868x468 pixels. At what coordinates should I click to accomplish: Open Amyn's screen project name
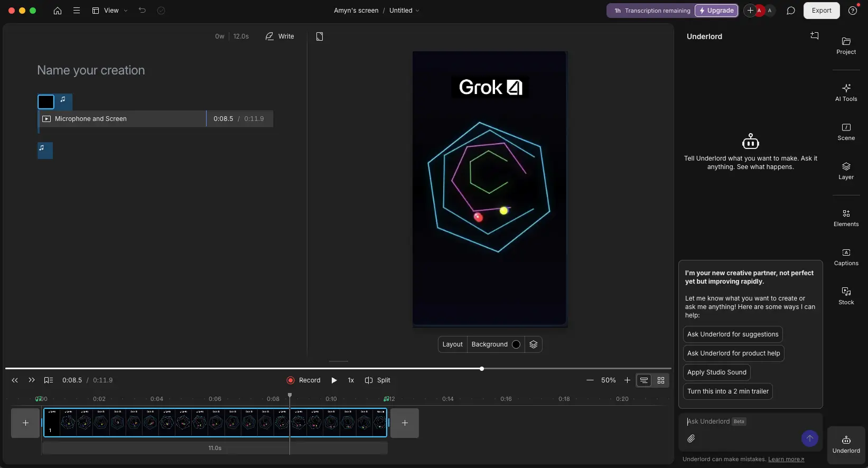tap(356, 11)
